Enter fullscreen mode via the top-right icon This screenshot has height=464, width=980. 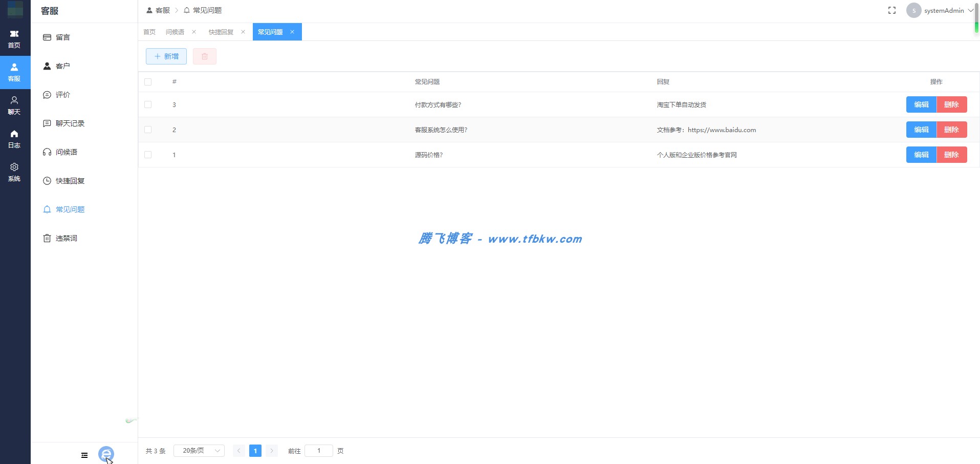[x=892, y=10]
